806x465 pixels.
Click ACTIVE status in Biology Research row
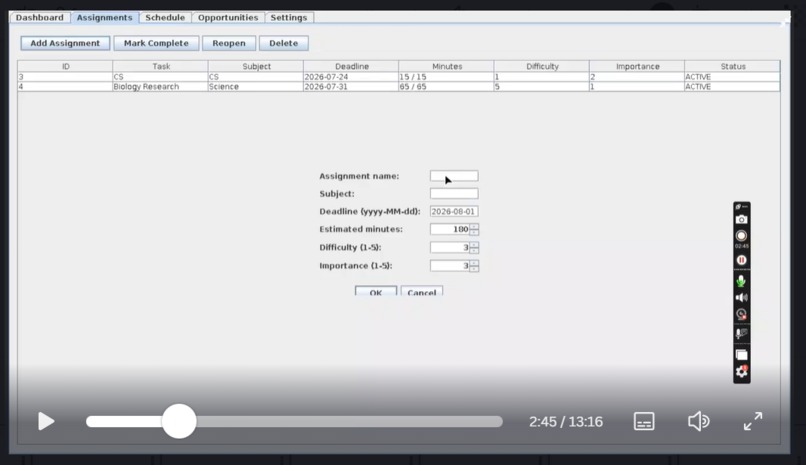[732, 87]
